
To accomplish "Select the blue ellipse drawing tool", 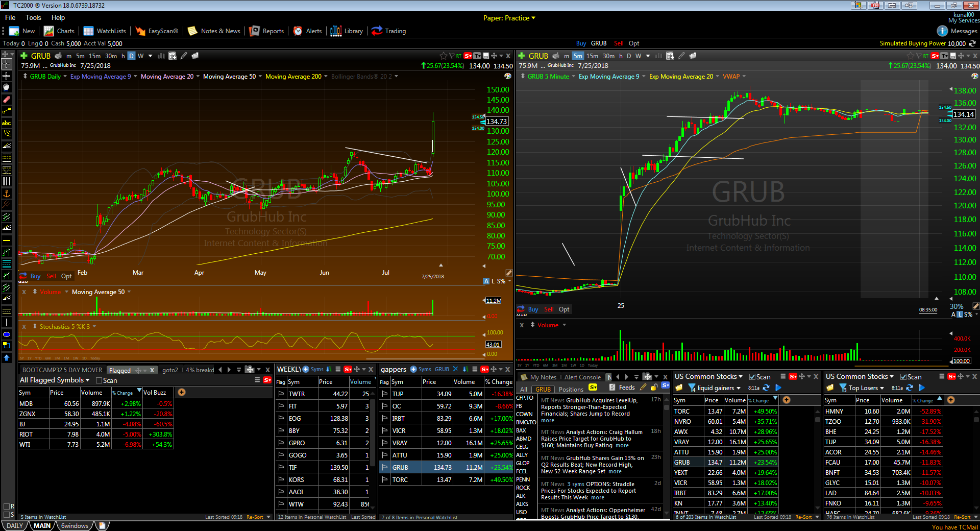I will (x=7, y=334).
